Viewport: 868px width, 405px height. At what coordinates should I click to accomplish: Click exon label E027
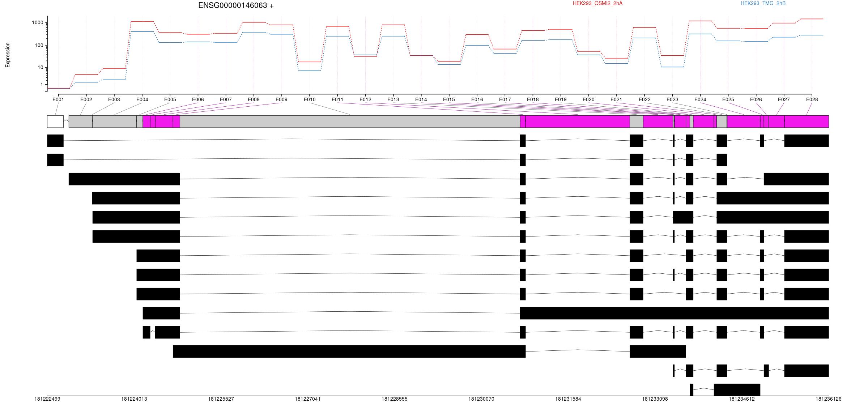(x=784, y=99)
